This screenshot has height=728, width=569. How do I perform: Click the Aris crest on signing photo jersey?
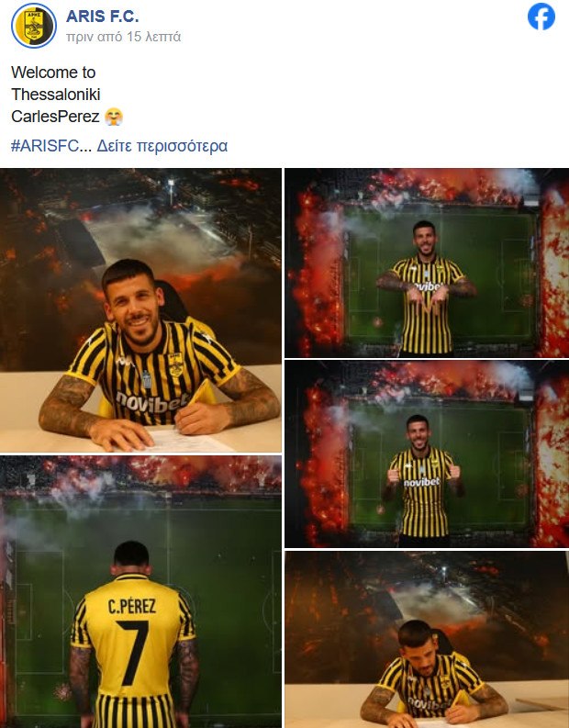175,365
